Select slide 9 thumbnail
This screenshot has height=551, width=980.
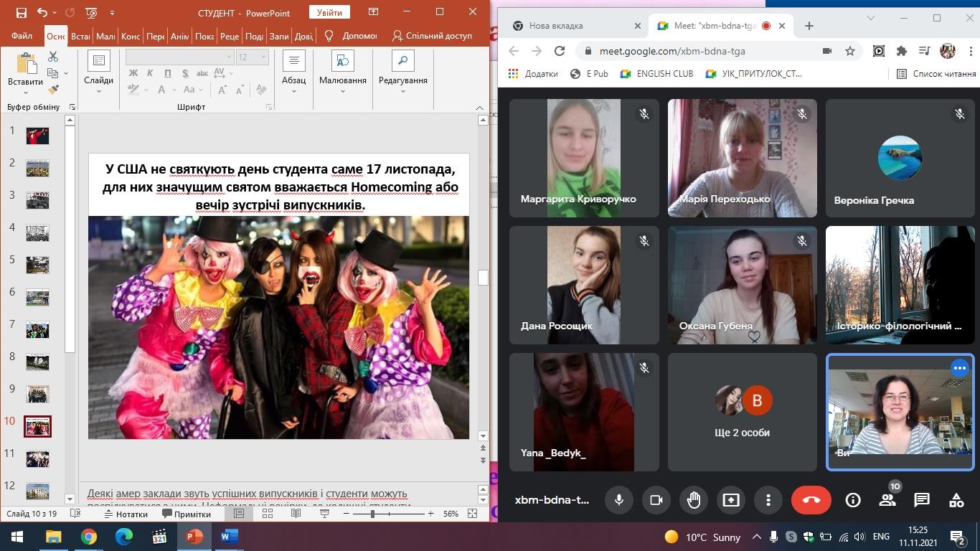point(37,394)
